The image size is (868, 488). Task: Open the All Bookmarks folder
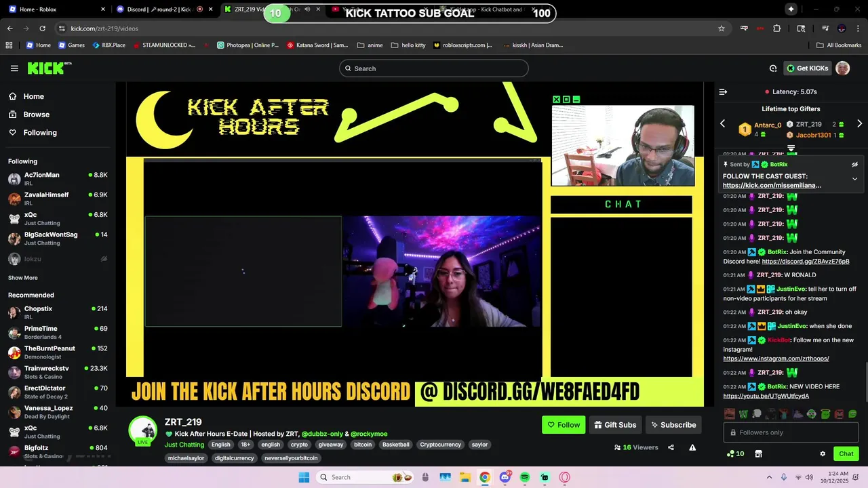tap(839, 45)
